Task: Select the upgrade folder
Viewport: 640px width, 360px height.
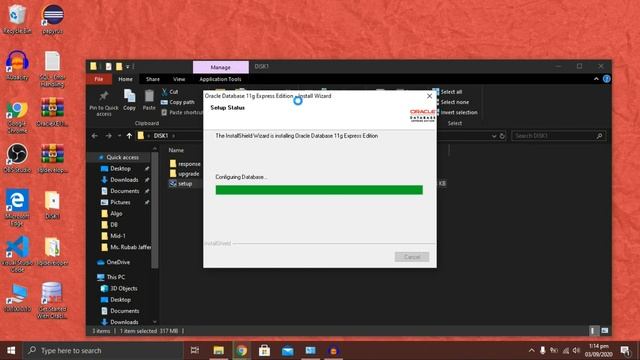Action: [184, 174]
